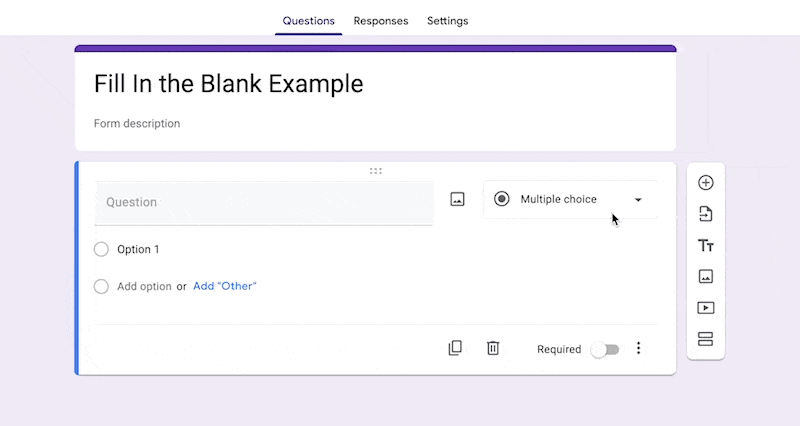The height and width of the screenshot is (426, 800).
Task: Add an image from the side toolbar
Action: [706, 277]
